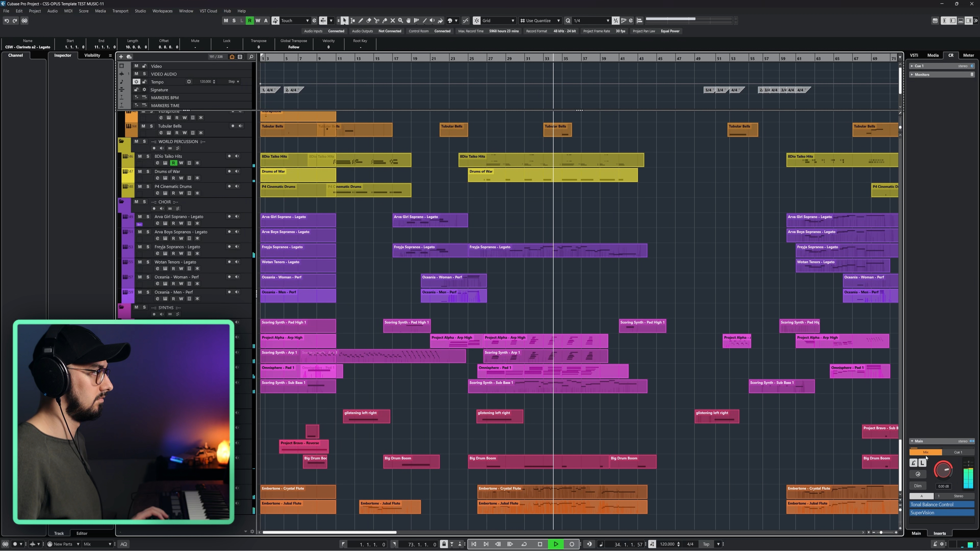Select the Draw pencil tool
The image size is (980, 551).
pos(361,20)
